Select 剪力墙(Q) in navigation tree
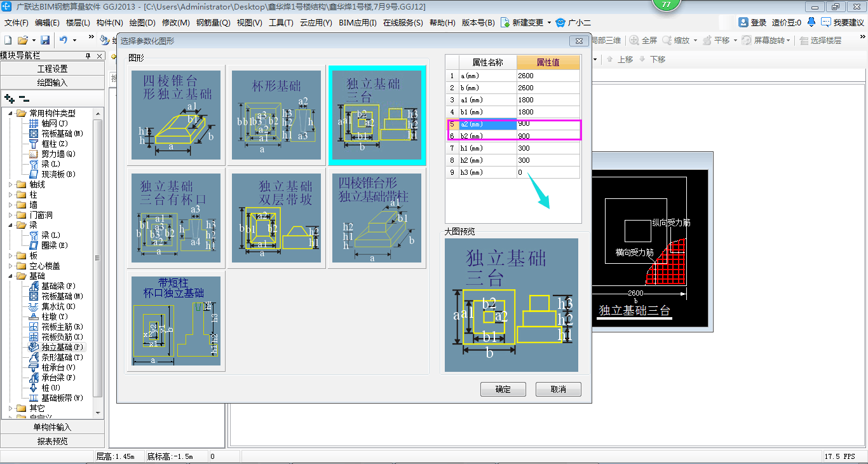This screenshot has height=464, width=868. (x=58, y=154)
